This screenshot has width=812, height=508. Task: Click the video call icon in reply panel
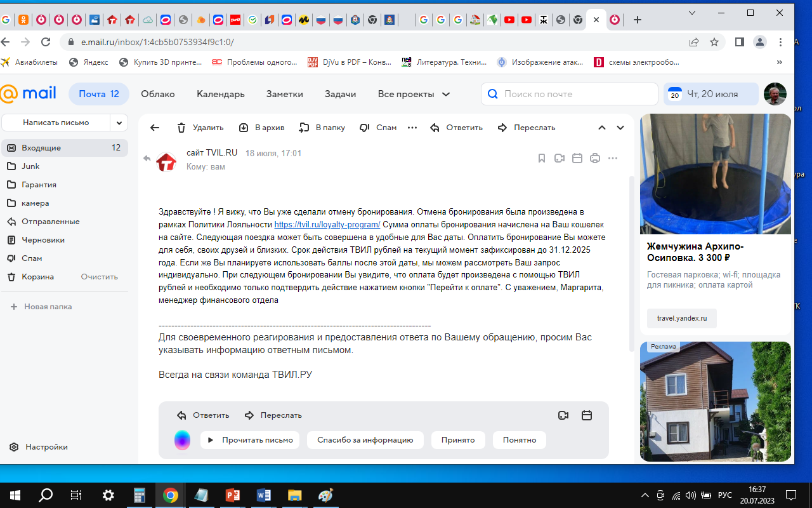coord(563,415)
